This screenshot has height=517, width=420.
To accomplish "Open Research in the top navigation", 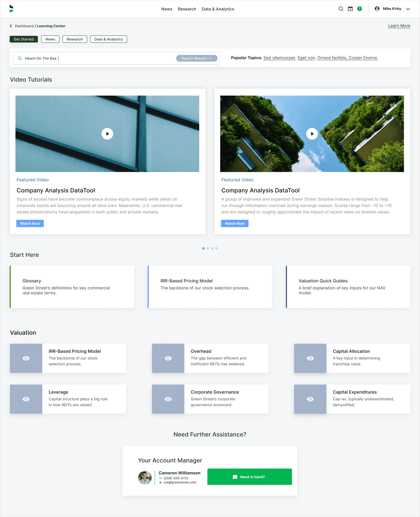I will [x=187, y=9].
